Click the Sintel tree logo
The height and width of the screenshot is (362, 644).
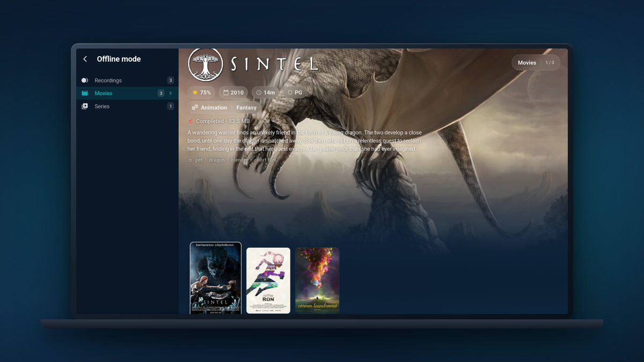coord(206,64)
